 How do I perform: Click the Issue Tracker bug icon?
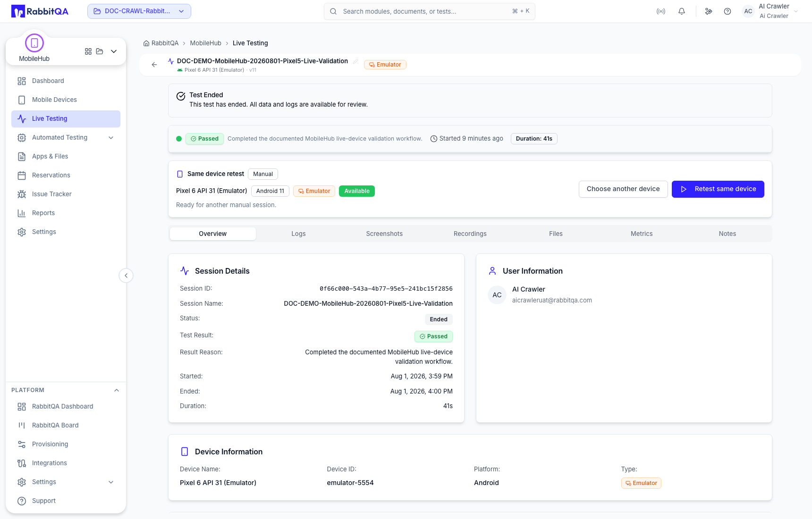(x=22, y=194)
